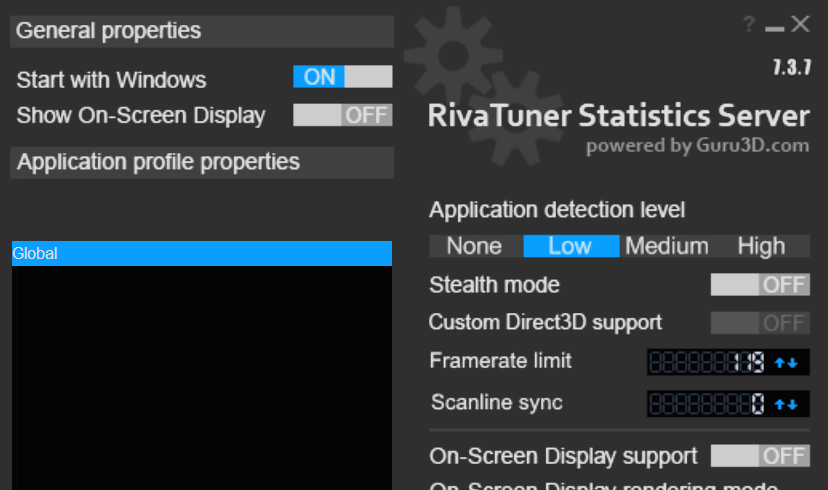Set detection level to None

(x=474, y=246)
